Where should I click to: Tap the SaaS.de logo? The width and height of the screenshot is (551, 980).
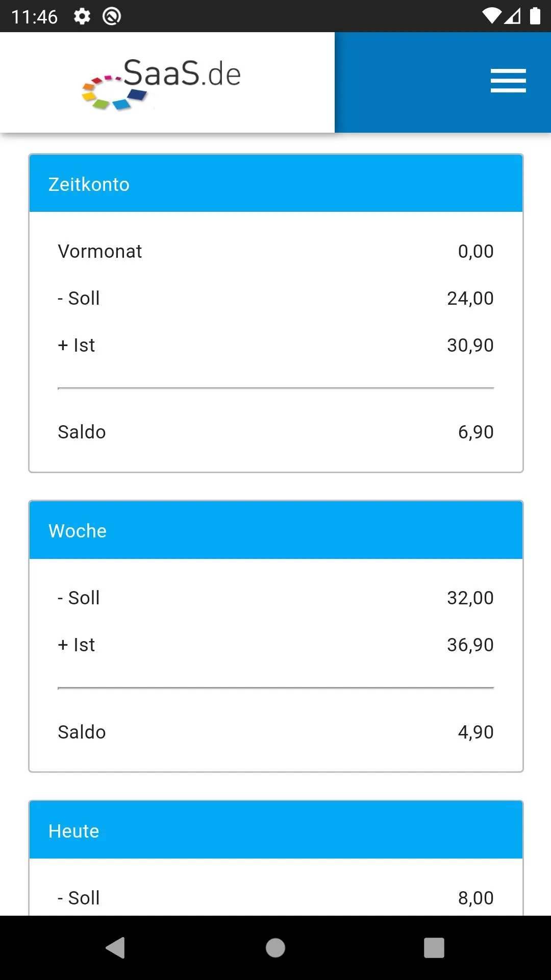click(x=161, y=83)
